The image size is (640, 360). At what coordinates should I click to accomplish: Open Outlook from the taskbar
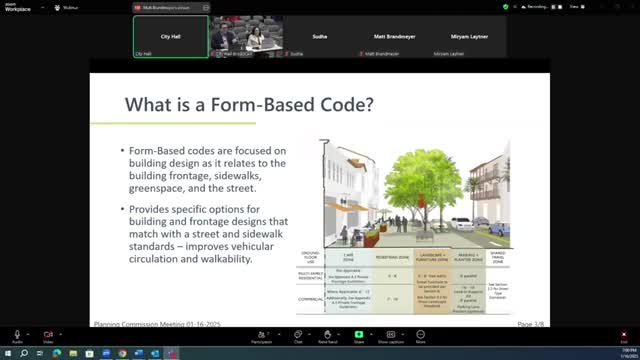(x=155, y=353)
